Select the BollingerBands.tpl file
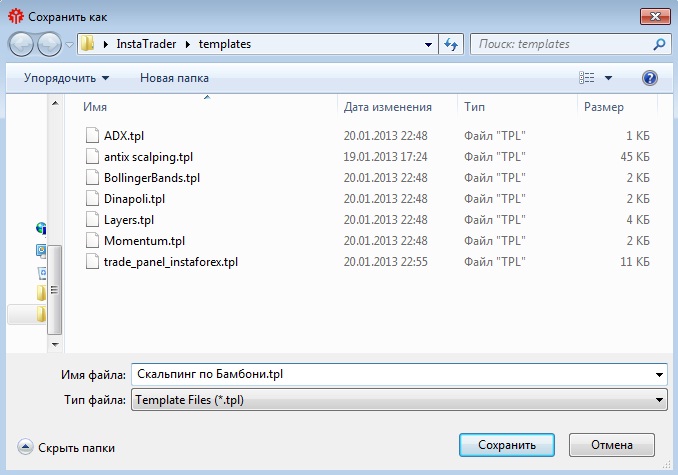Viewport: 678px width, 475px height. click(152, 178)
